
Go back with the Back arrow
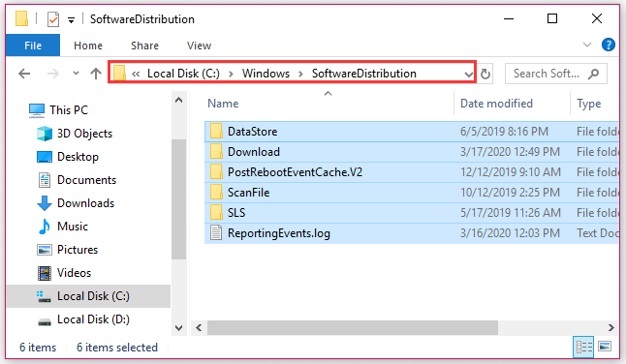pyautogui.click(x=24, y=74)
